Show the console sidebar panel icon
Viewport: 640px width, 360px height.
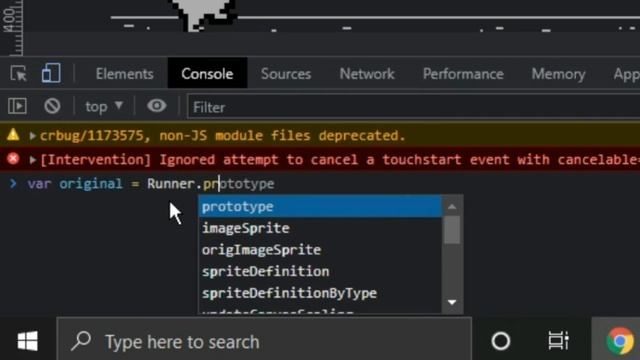coord(18,106)
